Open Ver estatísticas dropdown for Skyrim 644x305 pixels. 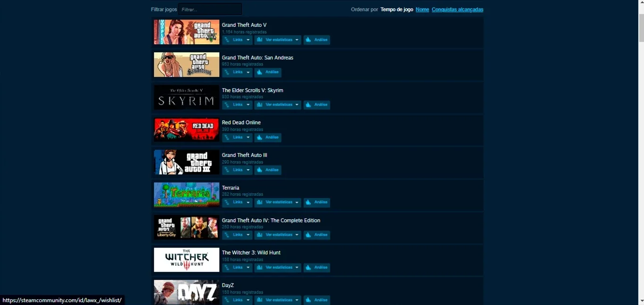pos(278,105)
